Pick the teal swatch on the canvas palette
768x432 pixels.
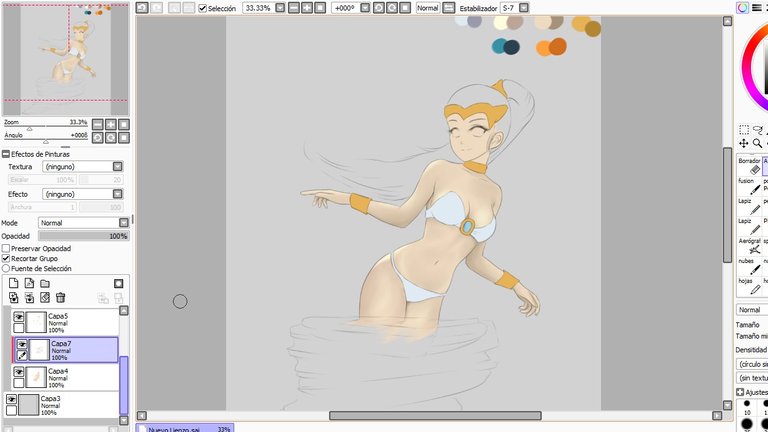(x=499, y=46)
